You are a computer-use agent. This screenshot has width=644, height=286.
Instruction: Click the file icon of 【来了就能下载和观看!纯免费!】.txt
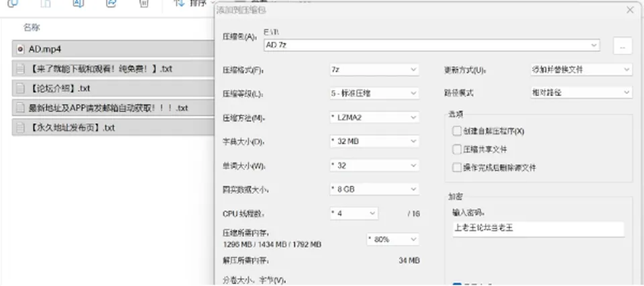pyautogui.click(x=19, y=69)
